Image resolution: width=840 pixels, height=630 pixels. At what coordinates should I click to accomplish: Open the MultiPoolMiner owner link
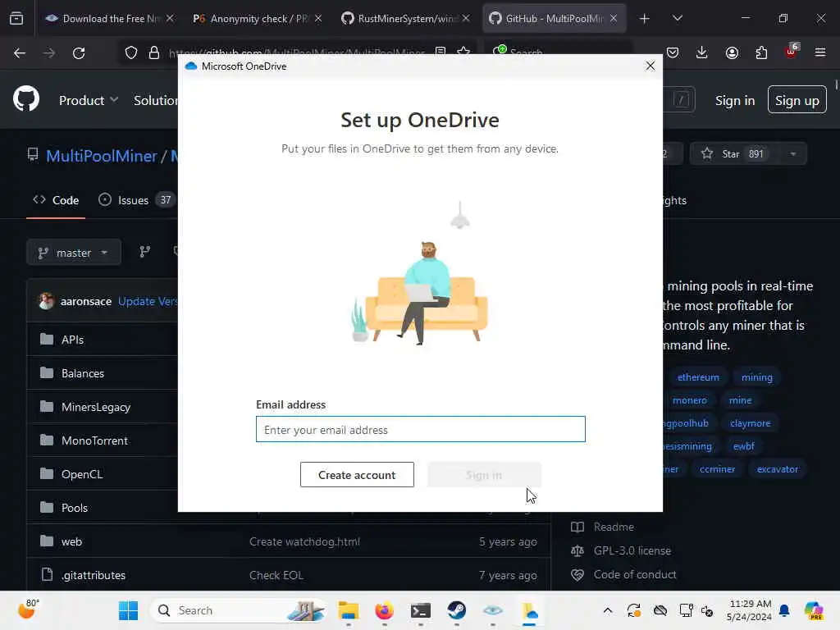tap(101, 156)
